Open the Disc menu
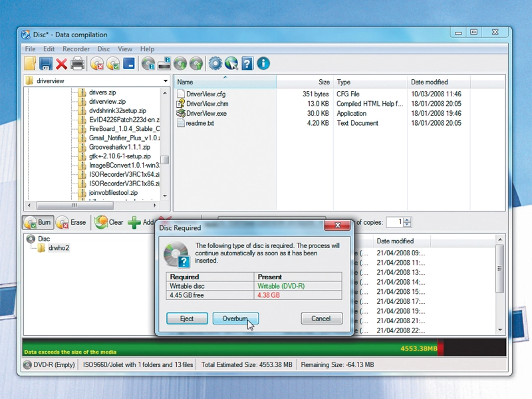Viewport: 532px width, 399px height. [104, 49]
